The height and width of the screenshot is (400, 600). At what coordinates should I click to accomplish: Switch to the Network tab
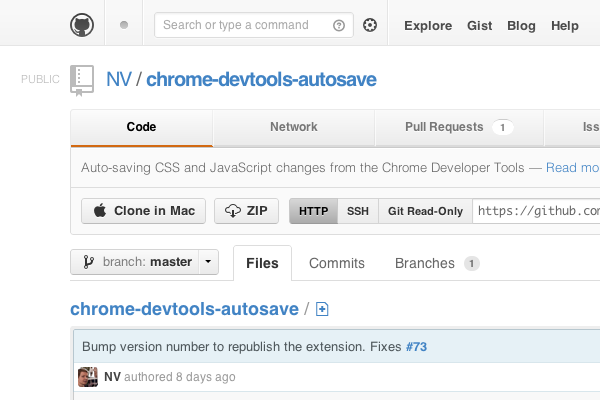tap(294, 127)
